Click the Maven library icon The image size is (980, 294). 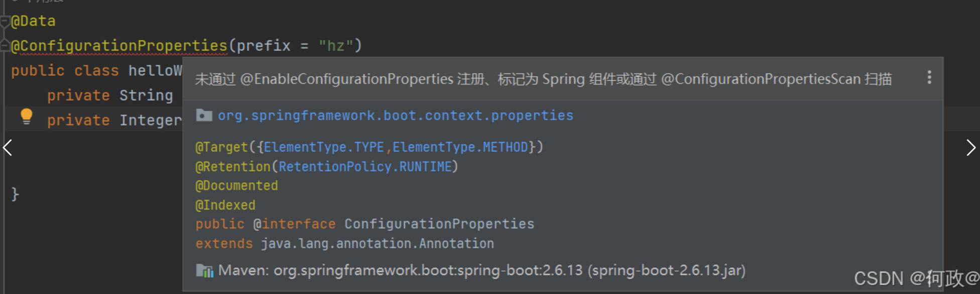204,271
